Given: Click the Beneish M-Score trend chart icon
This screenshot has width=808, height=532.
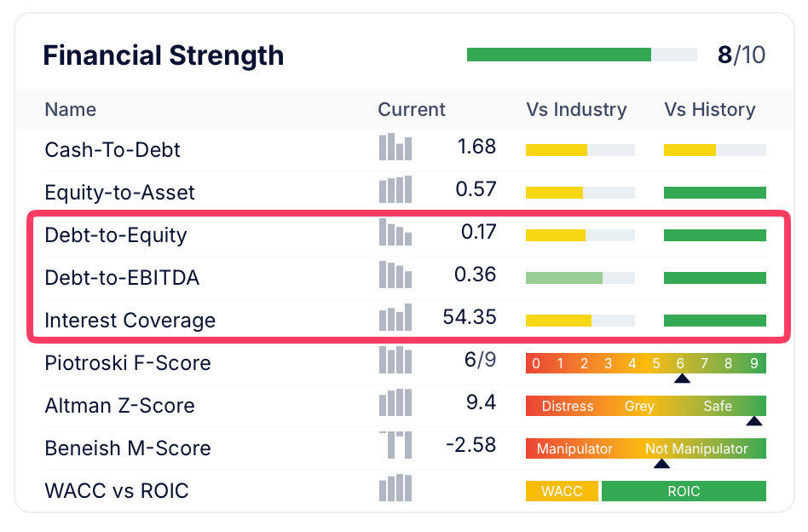Looking at the screenshot, I should click(x=395, y=446).
